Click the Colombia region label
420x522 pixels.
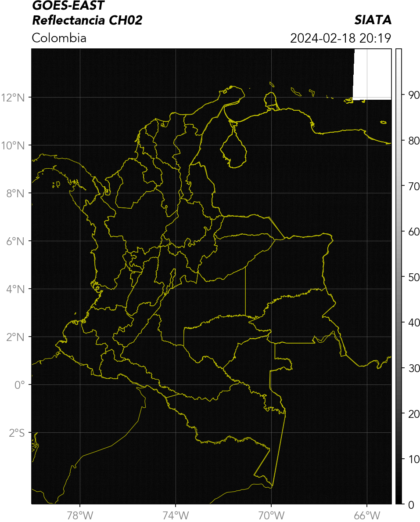coord(59,38)
